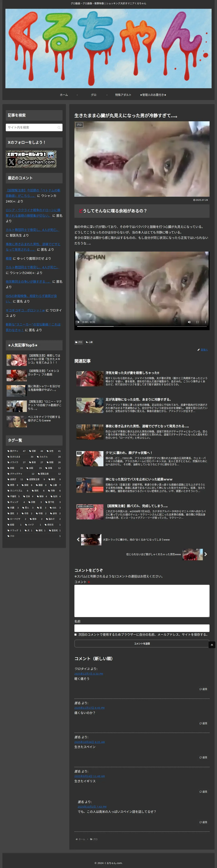Viewport: 217px width, 868px height.
Task: Click the ホーム breadcrumb link in the footer
Action: [x=82, y=839]
